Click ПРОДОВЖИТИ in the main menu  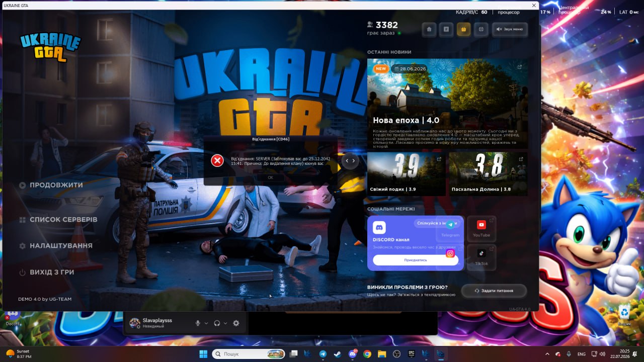tap(51, 185)
